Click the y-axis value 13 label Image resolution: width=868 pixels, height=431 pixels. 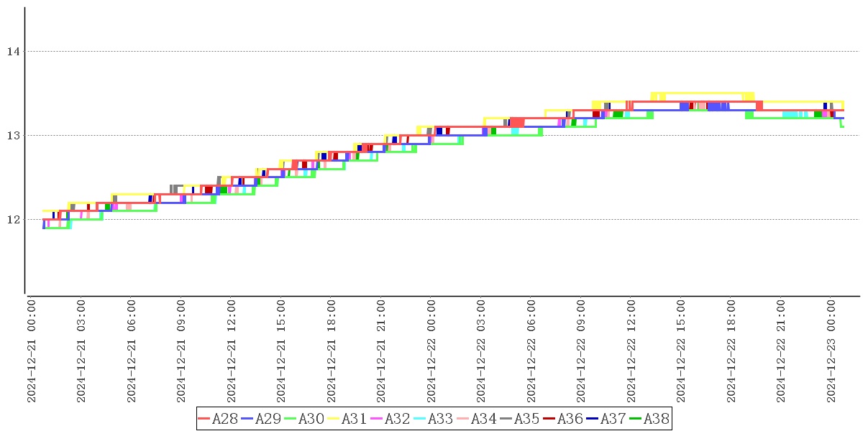click(x=12, y=136)
